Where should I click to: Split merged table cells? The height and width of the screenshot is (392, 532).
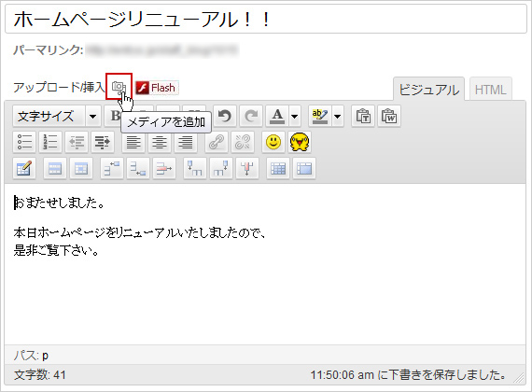pos(278,168)
